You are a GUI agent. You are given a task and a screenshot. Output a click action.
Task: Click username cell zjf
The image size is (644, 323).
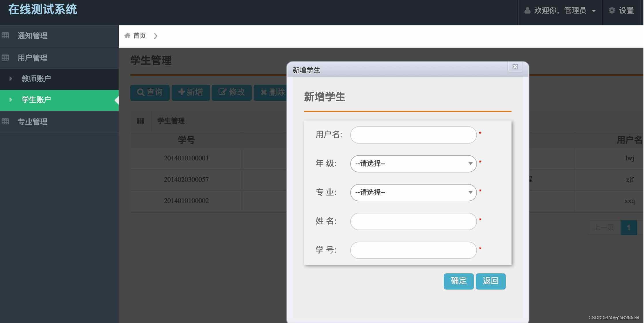point(630,180)
